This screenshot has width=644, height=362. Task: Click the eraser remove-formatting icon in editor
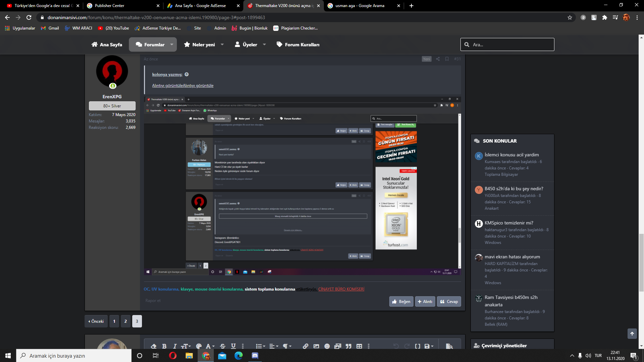154,346
